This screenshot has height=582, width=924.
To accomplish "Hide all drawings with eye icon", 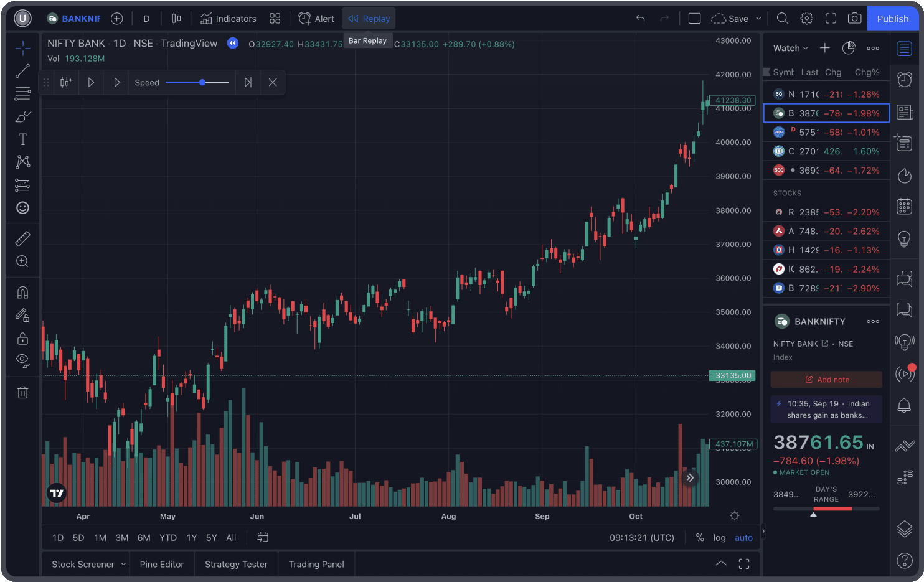I will (22, 361).
